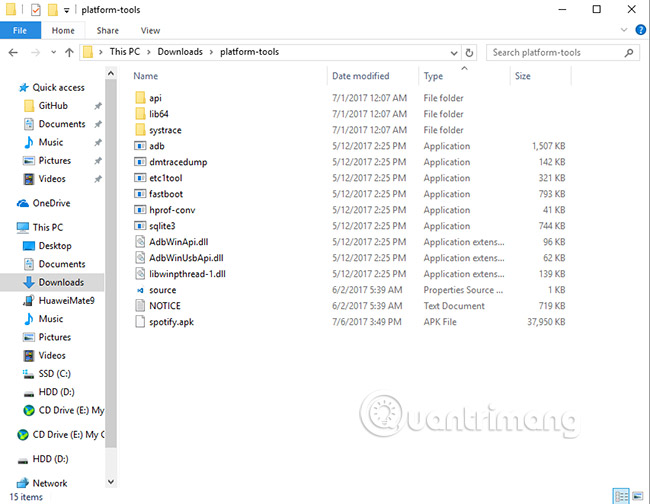Navigate to This PC breadcrumb
The image size is (650, 504).
click(124, 52)
